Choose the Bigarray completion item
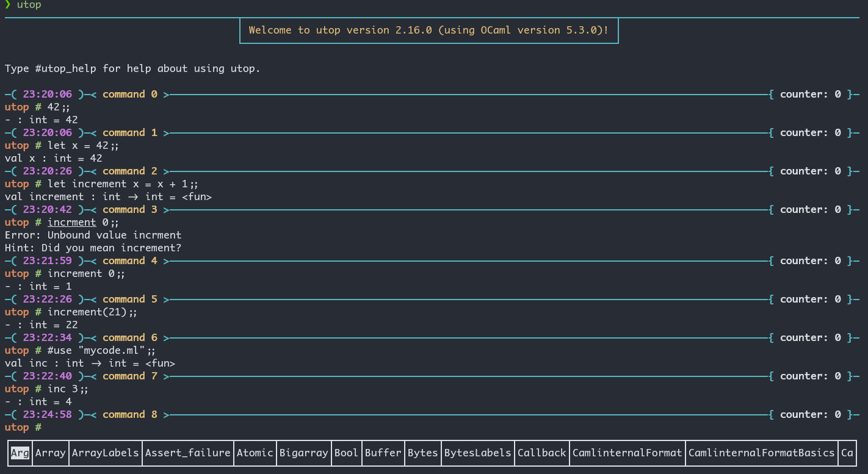 (303, 453)
